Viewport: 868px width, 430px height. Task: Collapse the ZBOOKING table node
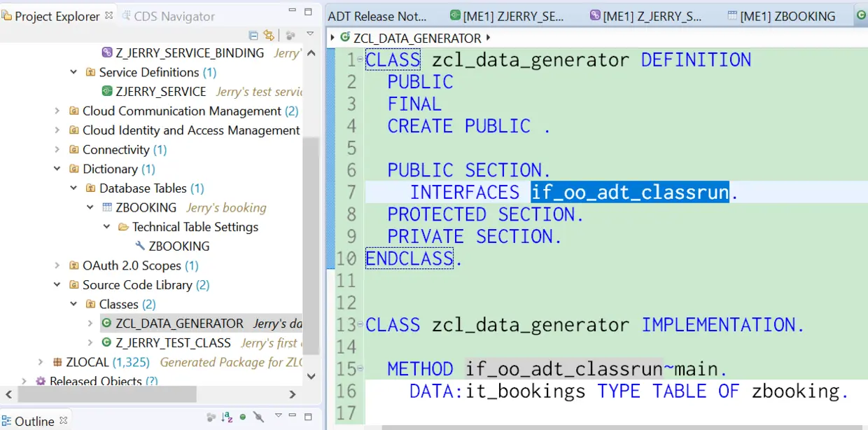click(90, 207)
